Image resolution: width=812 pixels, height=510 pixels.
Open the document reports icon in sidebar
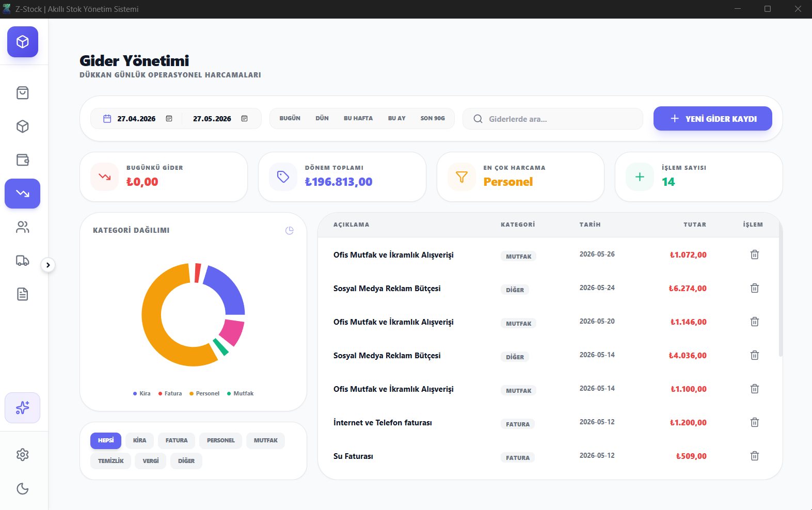click(23, 294)
